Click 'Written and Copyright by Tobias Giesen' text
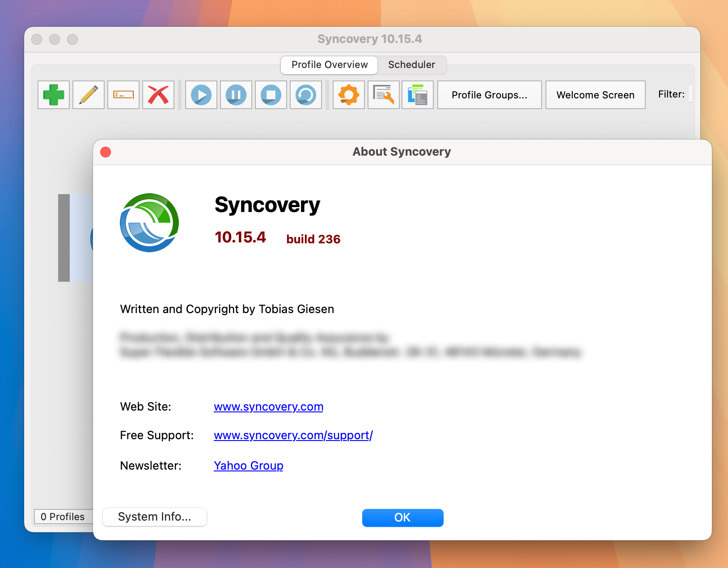Screen dimensions: 728x568 227,309
